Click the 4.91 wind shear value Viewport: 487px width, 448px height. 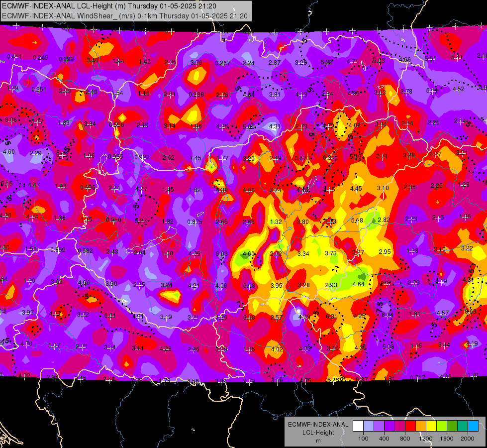(x=138, y=317)
